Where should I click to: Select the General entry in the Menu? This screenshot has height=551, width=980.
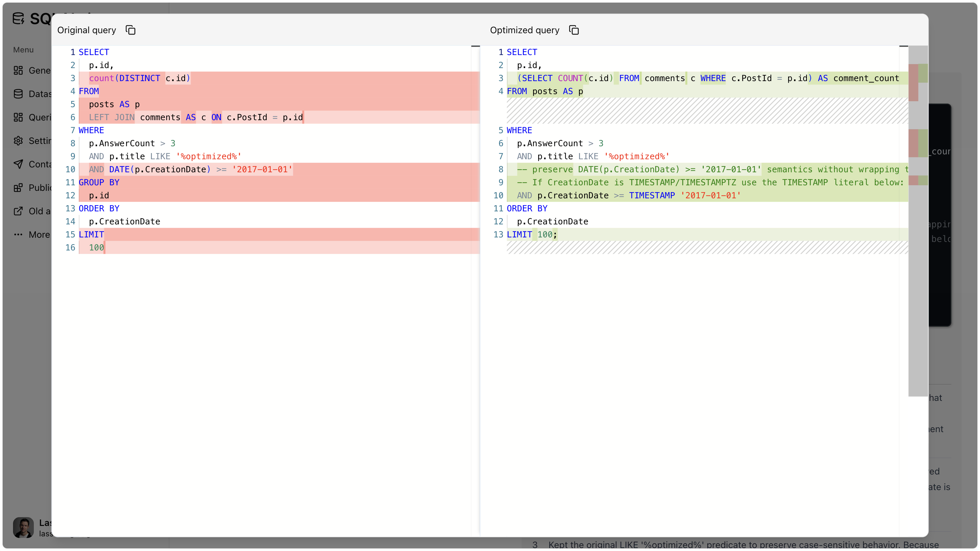[x=41, y=70]
